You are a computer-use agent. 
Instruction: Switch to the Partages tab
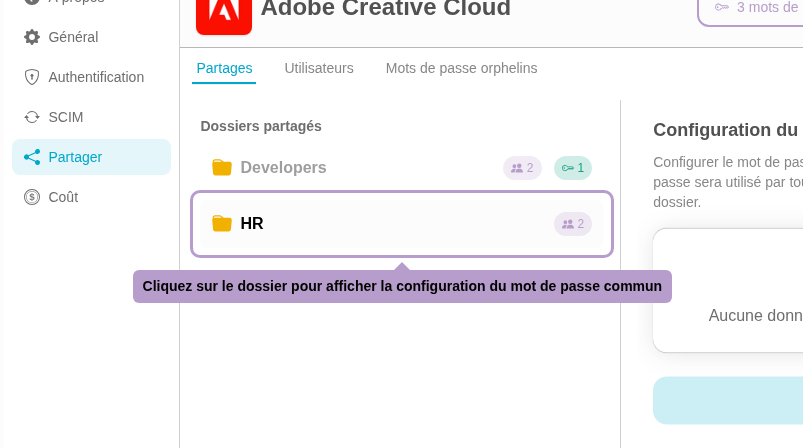[224, 68]
